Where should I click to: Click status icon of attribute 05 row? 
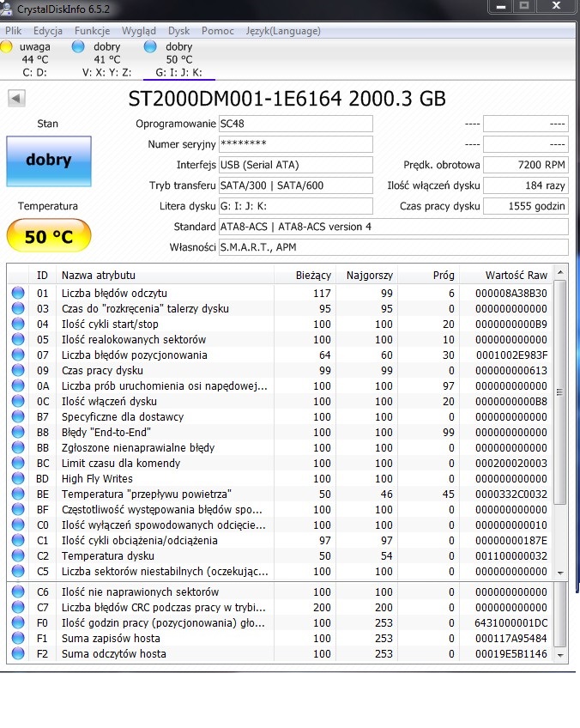click(18, 339)
